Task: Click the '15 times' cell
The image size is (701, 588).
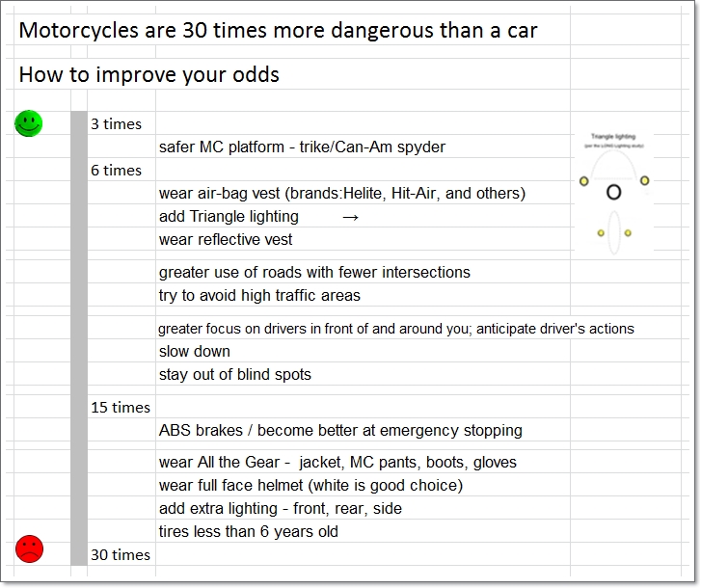Action: 120,408
